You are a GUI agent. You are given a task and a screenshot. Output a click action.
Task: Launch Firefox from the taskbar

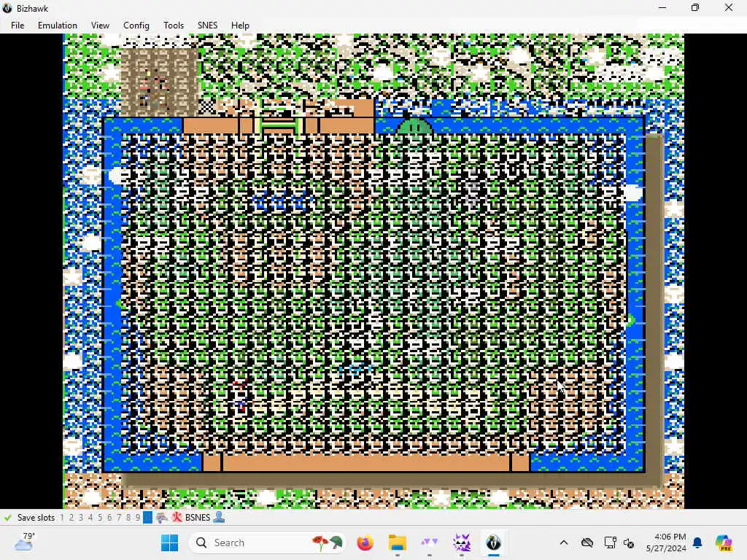365,542
